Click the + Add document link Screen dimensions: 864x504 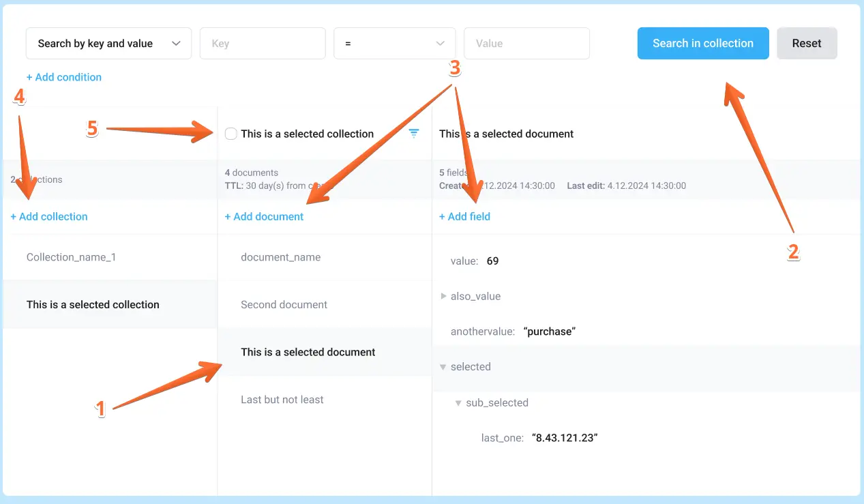pyautogui.click(x=265, y=217)
